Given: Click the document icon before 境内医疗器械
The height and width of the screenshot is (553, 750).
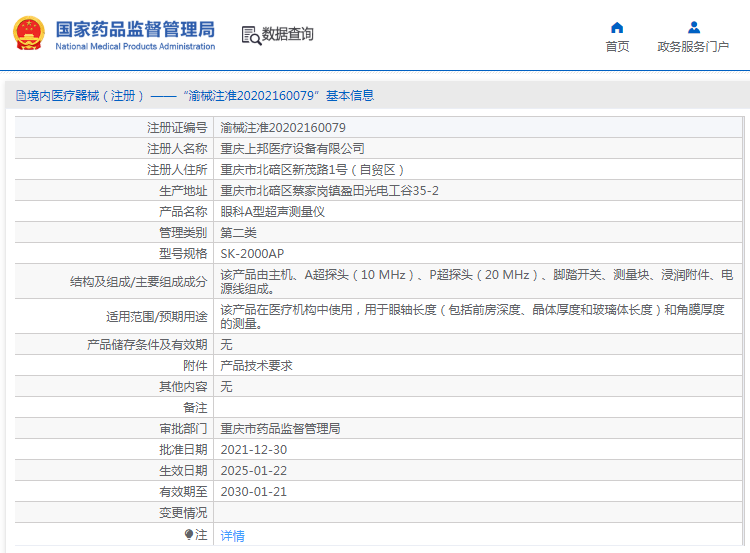Looking at the screenshot, I should coord(21,96).
